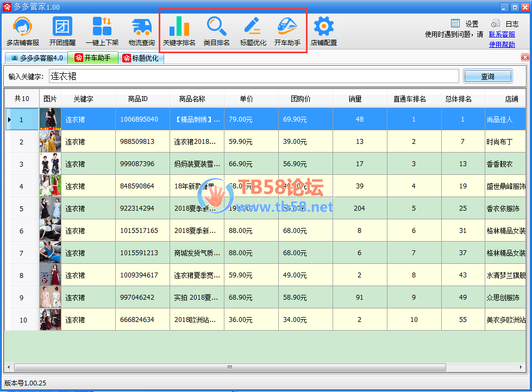Open 一键上下架 tool
Viewport: 532px width, 392px height.
[102, 31]
